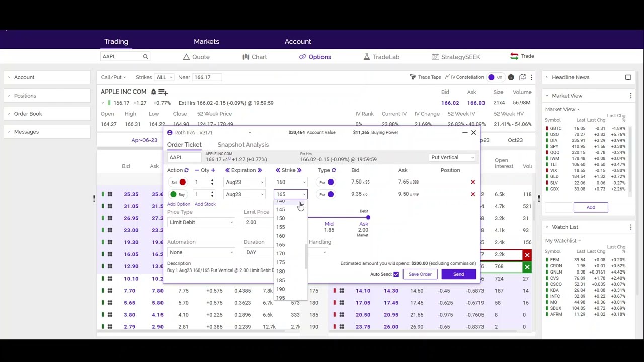Open the Watch List panel kebab menu
Screen dimensions: 644x362
(x=630, y=227)
